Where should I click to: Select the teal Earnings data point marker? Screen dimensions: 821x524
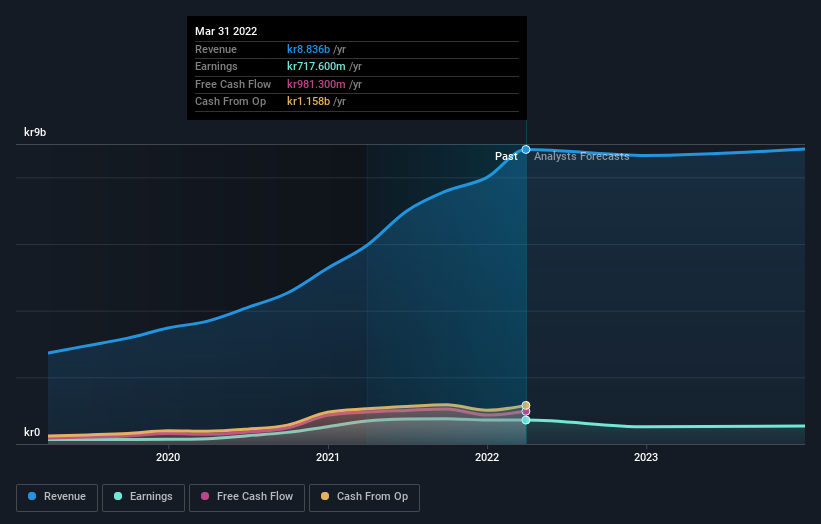526,420
